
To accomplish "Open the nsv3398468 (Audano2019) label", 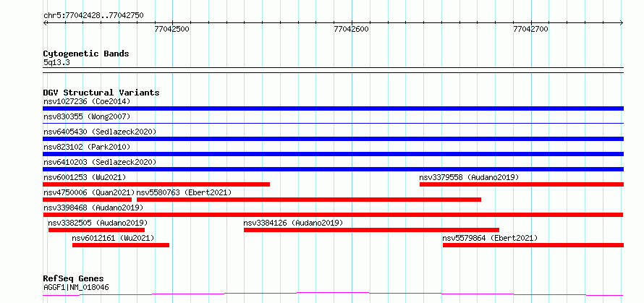I will point(93,208).
